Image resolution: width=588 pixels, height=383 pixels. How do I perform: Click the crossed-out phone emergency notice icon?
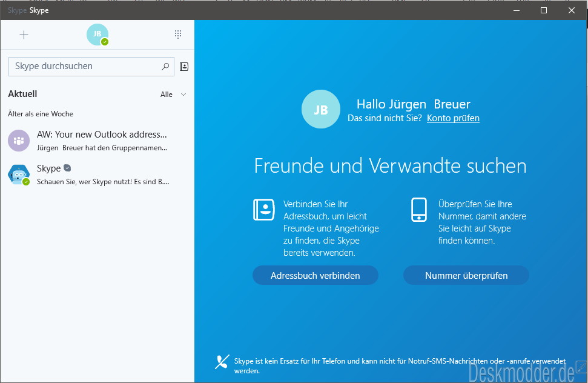222,362
